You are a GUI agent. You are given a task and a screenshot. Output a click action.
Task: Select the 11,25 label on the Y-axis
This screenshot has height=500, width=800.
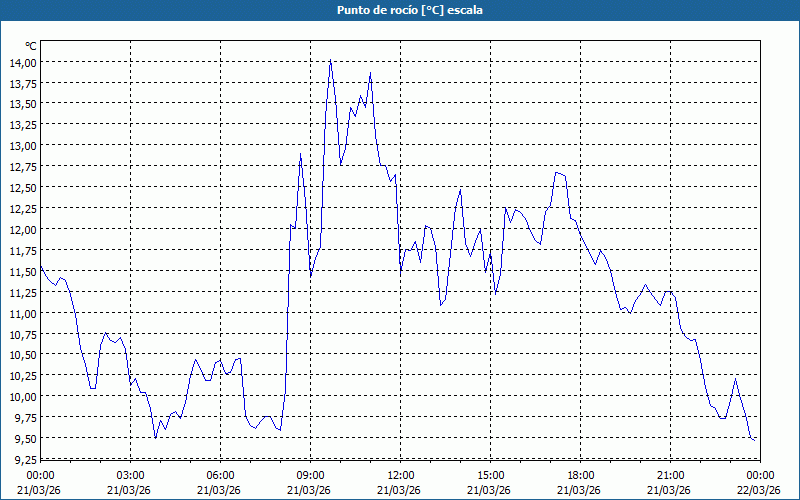pos(23,292)
